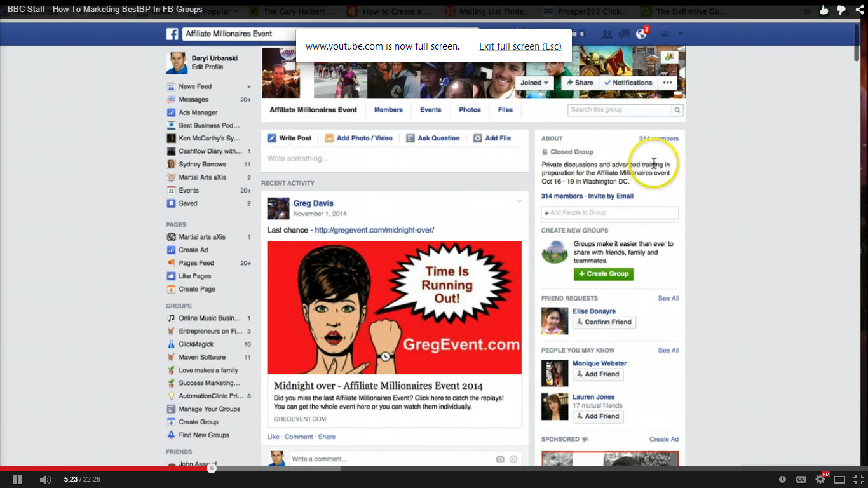Open the Watch Later clock icon

point(782,479)
